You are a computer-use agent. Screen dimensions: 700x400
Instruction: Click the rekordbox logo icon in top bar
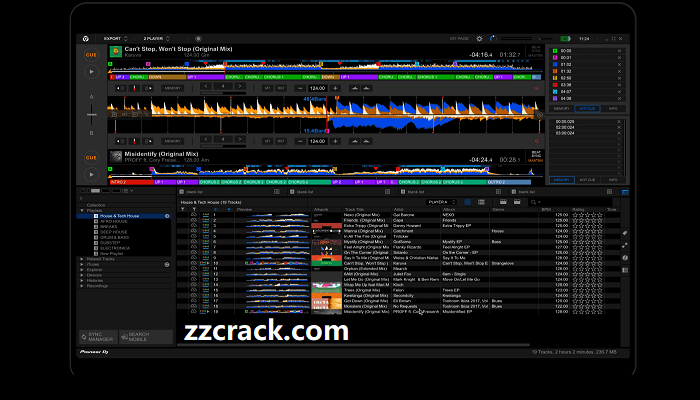(86, 39)
